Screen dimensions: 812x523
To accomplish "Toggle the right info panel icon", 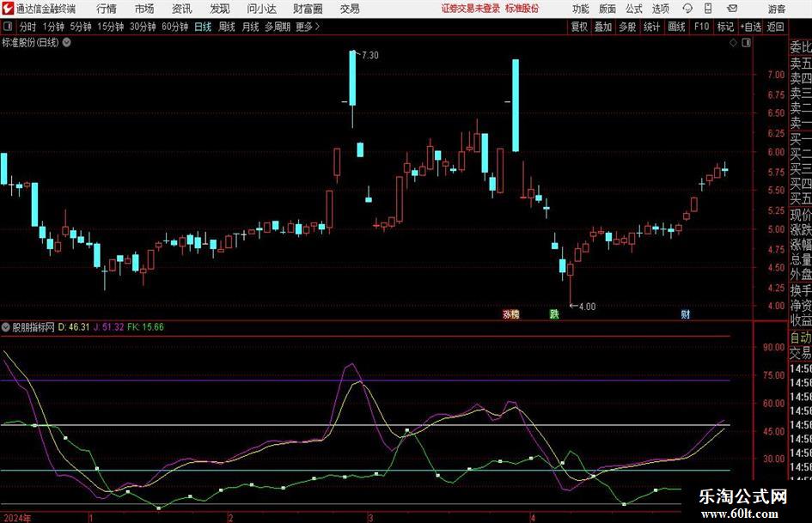I will (746, 42).
